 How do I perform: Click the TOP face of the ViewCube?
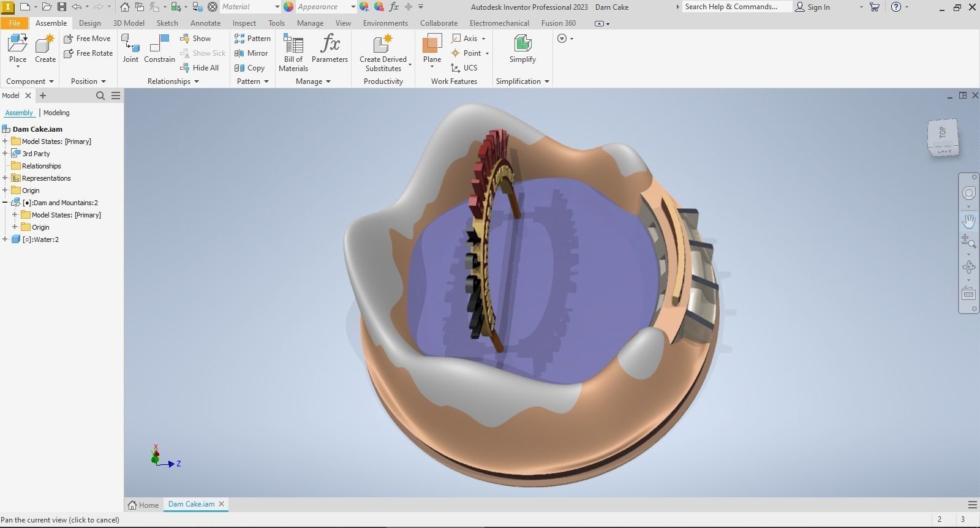(x=942, y=132)
